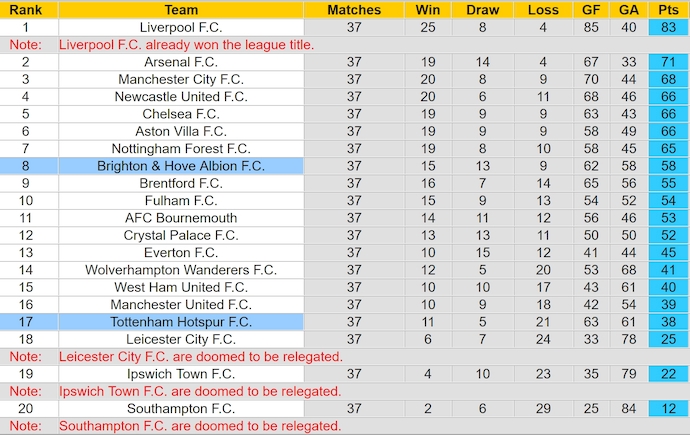Click Wolverhampton Wanderers F.C. team name
Viewport: 690px width, 435px height.
181,270
